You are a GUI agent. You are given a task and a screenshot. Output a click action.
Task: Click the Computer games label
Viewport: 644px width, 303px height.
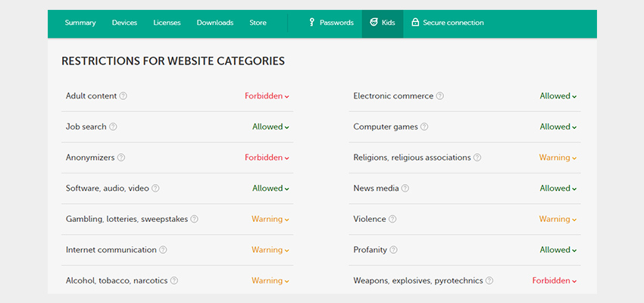point(385,127)
